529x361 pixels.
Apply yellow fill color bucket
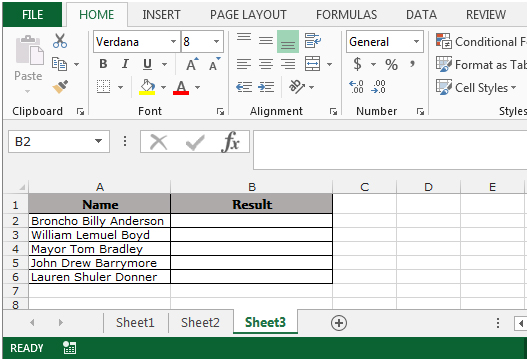coord(147,87)
